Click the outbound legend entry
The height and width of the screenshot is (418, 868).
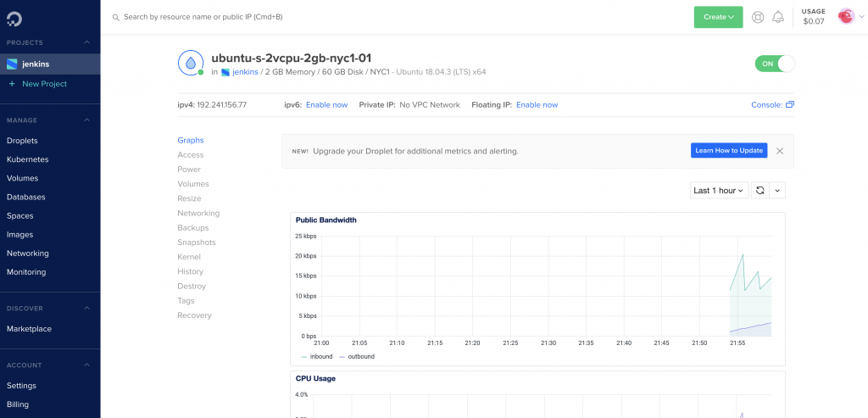(357, 357)
